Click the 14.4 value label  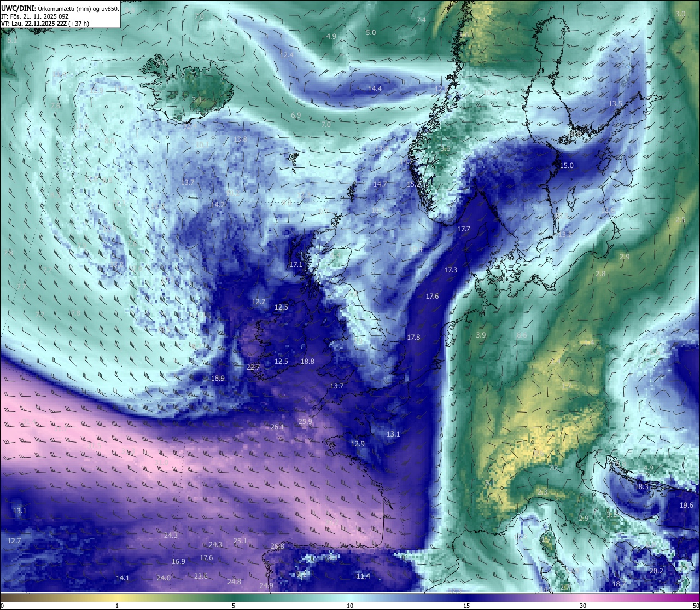coord(375,89)
